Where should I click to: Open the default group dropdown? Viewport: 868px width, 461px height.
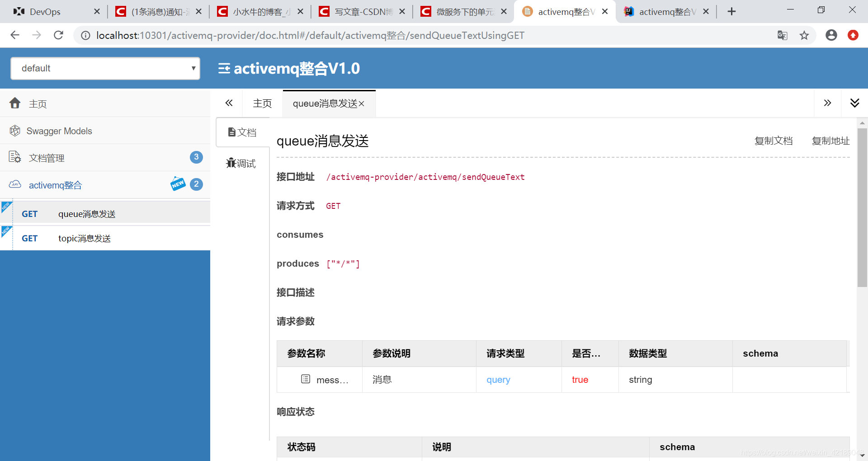click(x=105, y=68)
